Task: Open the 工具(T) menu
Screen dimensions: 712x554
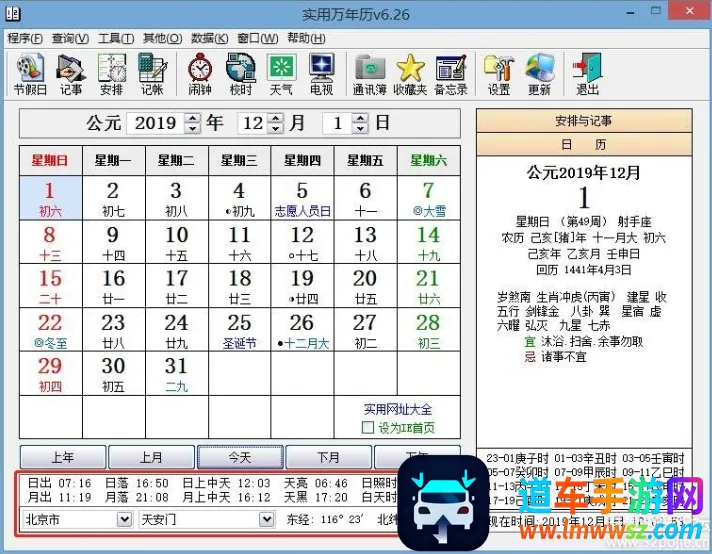Action: 116,38
